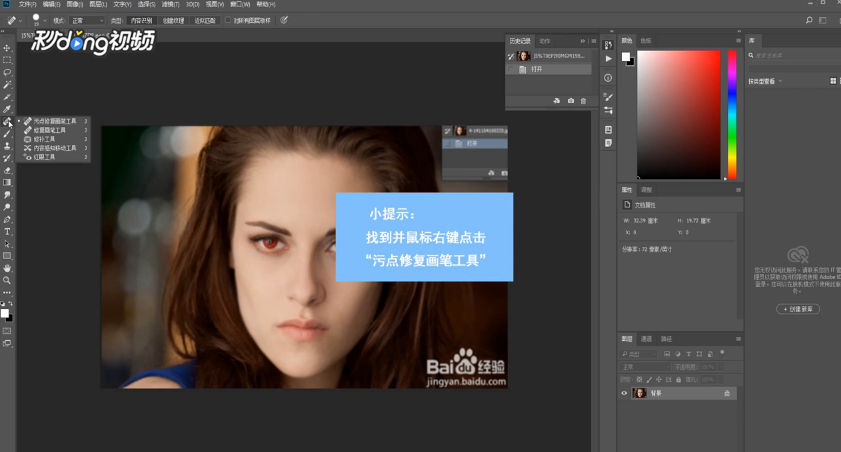Click the foreground color swatch in Color panel
841x452 pixels.
(625, 57)
